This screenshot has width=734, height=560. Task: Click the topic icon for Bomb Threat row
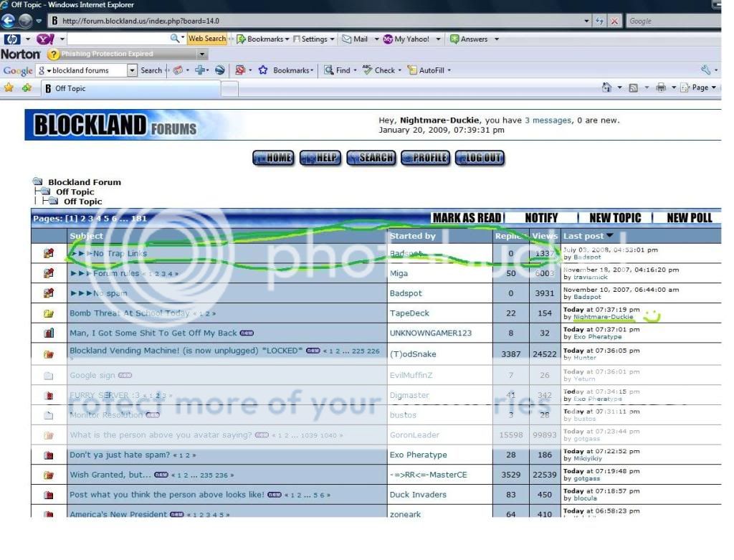(49, 314)
